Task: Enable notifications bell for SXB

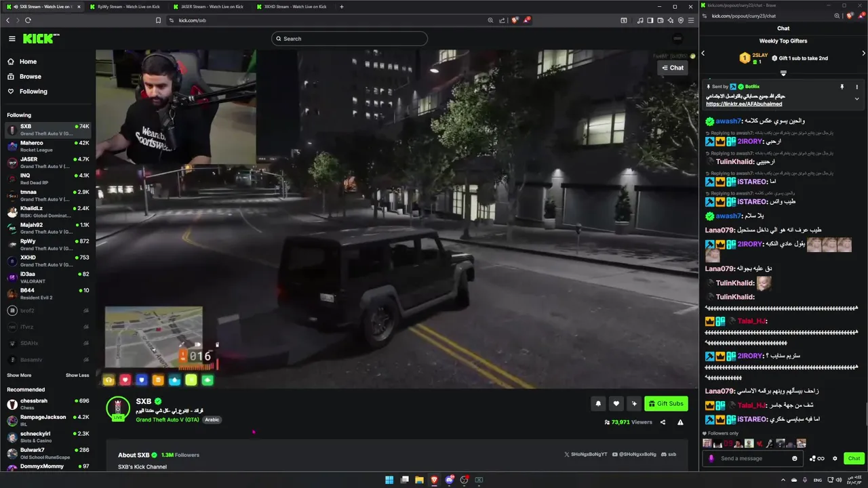Action: coord(598,404)
